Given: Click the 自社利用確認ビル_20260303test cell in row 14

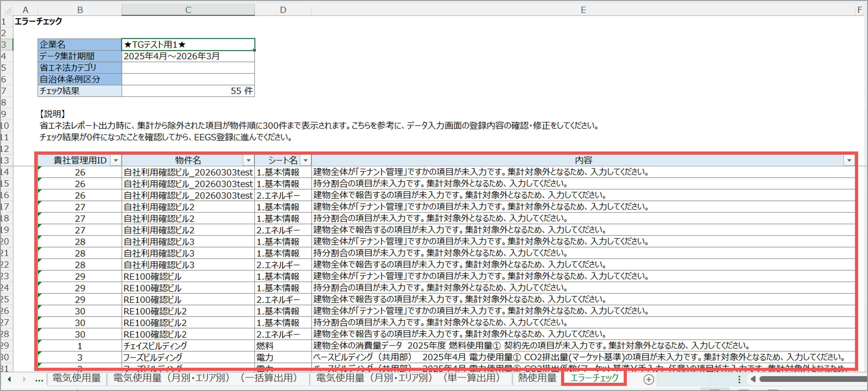Looking at the screenshot, I should 188,172.
